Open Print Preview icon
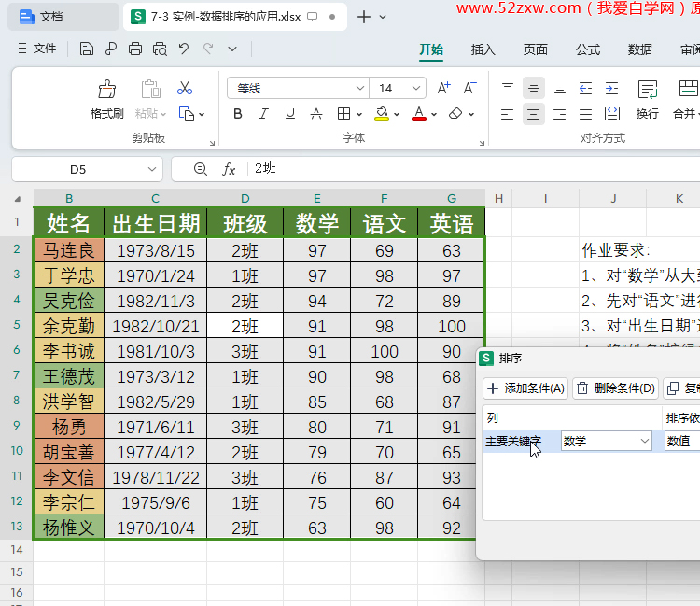Image resolution: width=700 pixels, height=606 pixels. point(160,49)
